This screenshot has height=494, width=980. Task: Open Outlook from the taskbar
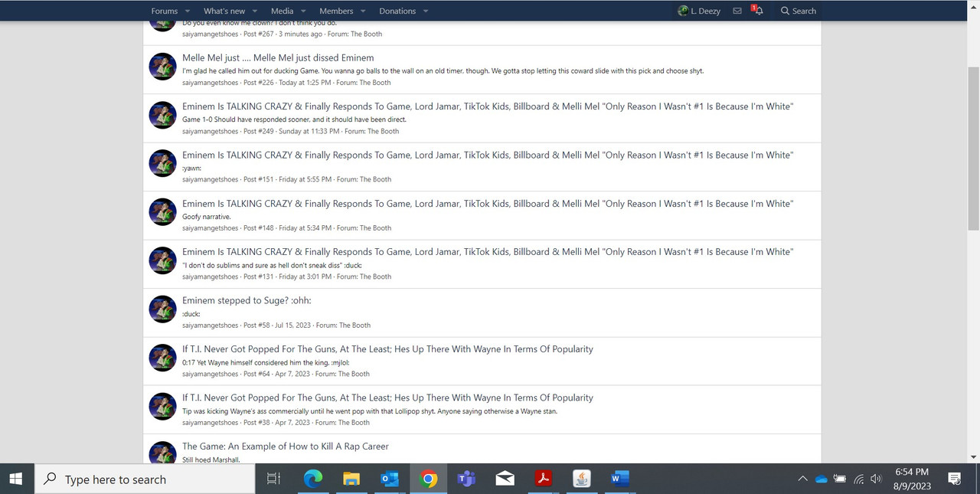(390, 479)
